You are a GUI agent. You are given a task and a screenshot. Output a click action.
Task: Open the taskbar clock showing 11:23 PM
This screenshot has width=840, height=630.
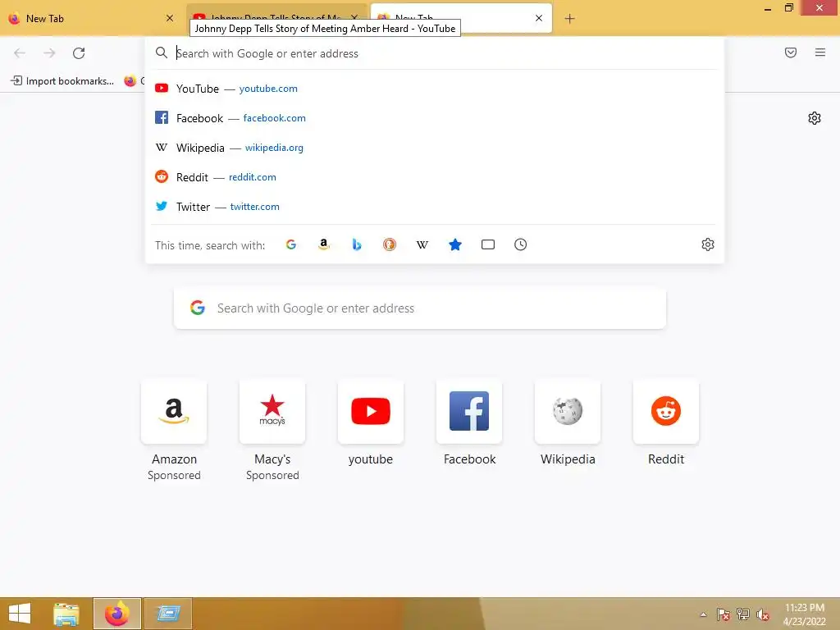[x=805, y=614]
